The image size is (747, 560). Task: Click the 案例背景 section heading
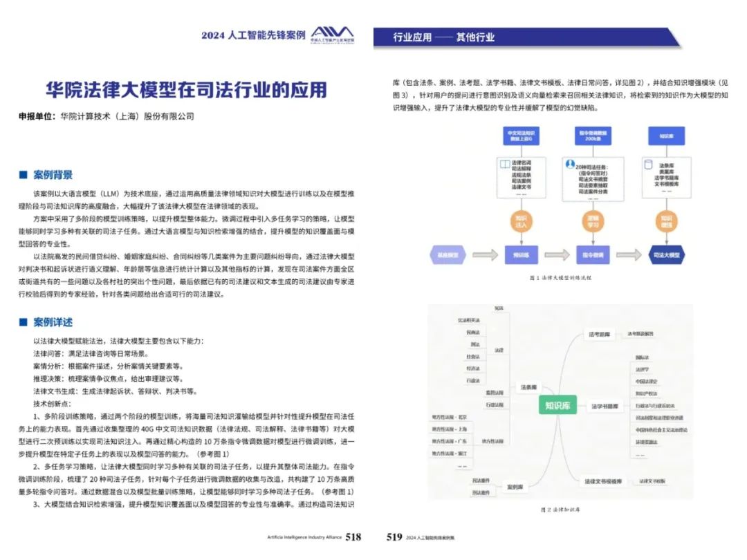(x=53, y=175)
